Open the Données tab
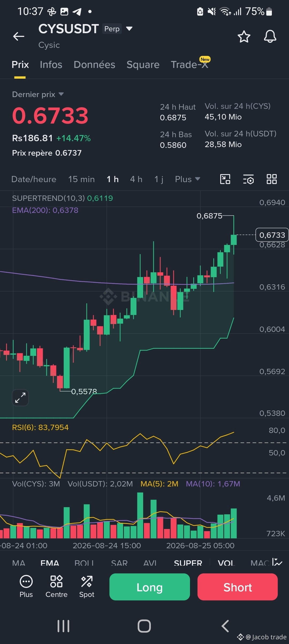Viewport: 289px width, 644px height. [94, 65]
